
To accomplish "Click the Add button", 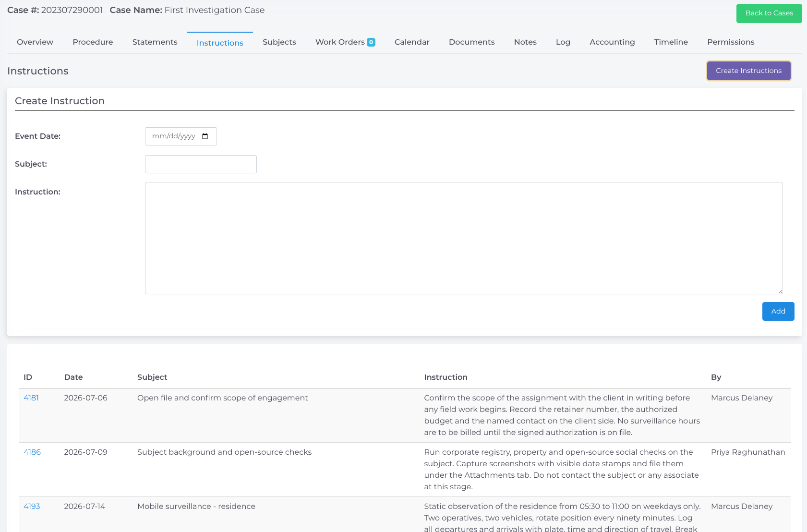I will tap(778, 311).
